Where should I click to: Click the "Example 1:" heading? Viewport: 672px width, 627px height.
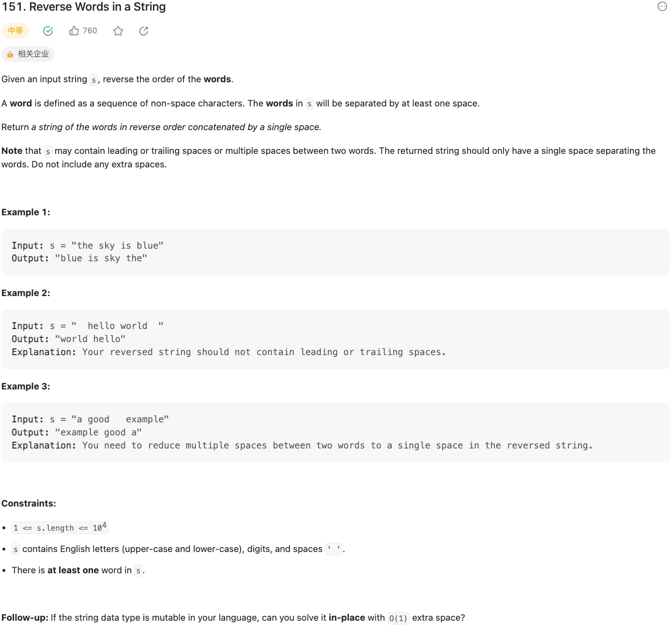click(26, 212)
